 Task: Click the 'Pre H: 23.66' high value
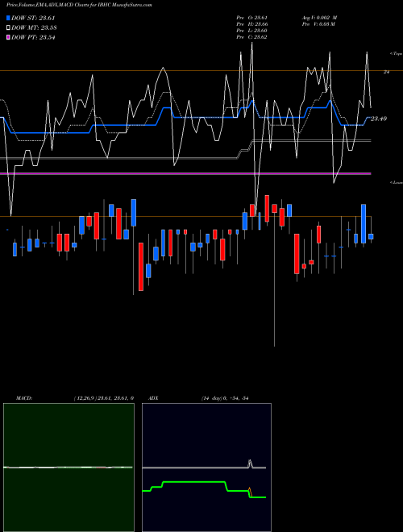pyautogui.click(x=251, y=24)
